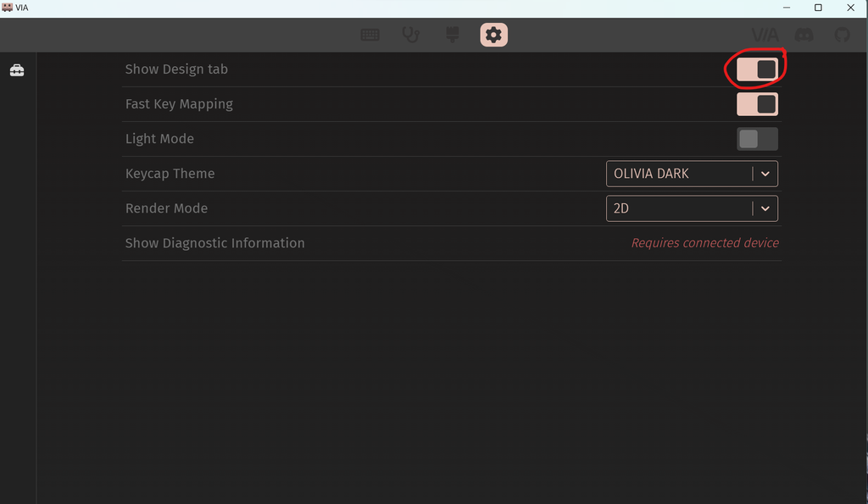This screenshot has width=868, height=504.
Task: Expand the Render Mode dropdown arrow
Action: coord(765,208)
